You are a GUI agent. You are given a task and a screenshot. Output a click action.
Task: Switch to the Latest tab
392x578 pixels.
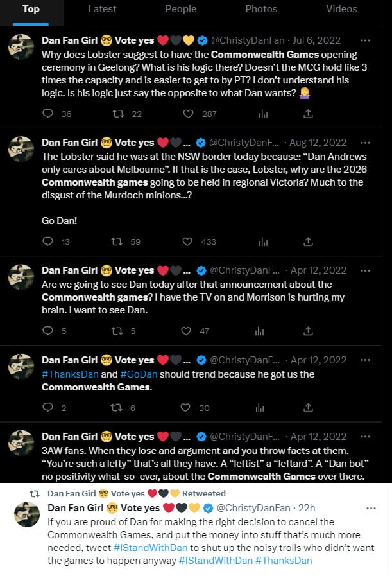[x=103, y=9]
